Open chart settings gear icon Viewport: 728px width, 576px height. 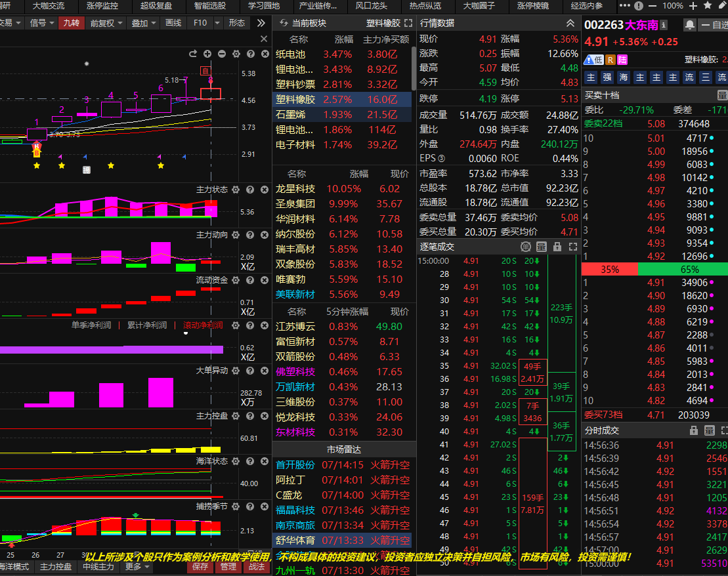(236, 54)
